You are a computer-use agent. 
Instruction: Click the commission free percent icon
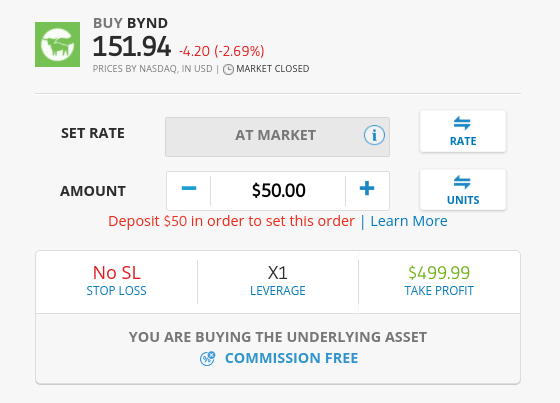coord(208,358)
